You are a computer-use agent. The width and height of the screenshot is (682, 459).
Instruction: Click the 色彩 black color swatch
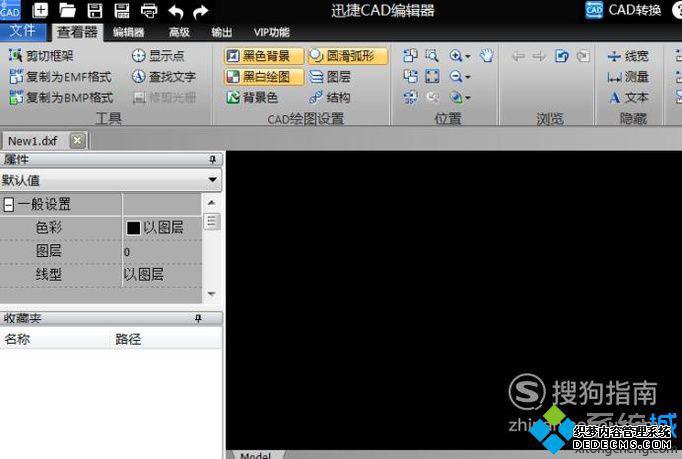pyautogui.click(x=133, y=228)
